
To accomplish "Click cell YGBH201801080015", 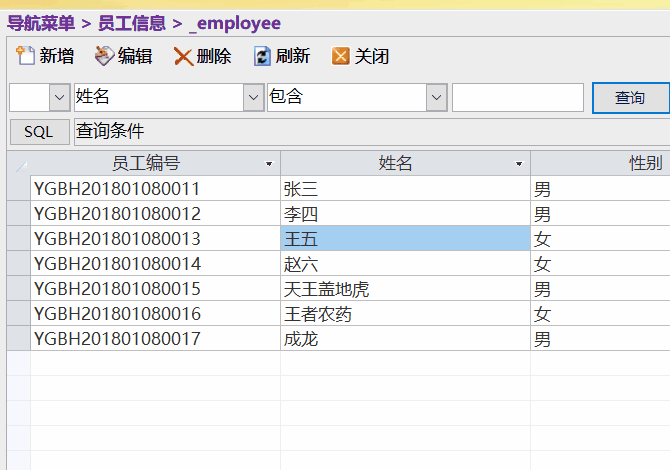I will pyautogui.click(x=156, y=288).
